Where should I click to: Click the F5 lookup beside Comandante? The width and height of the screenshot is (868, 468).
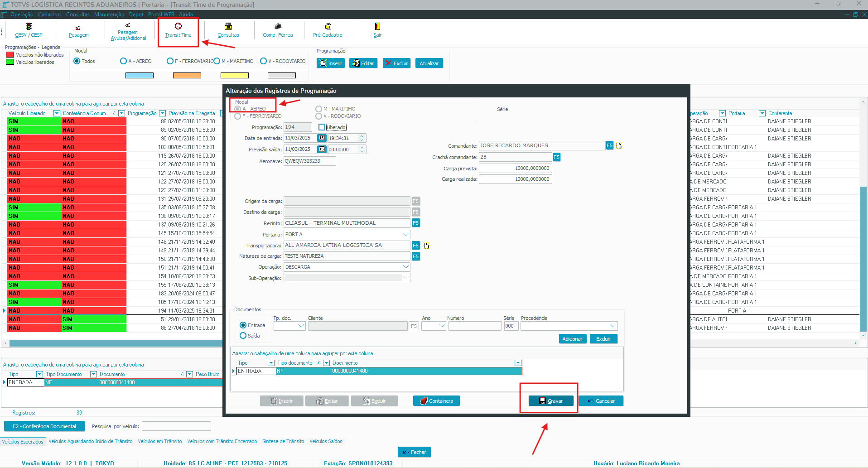pos(609,145)
